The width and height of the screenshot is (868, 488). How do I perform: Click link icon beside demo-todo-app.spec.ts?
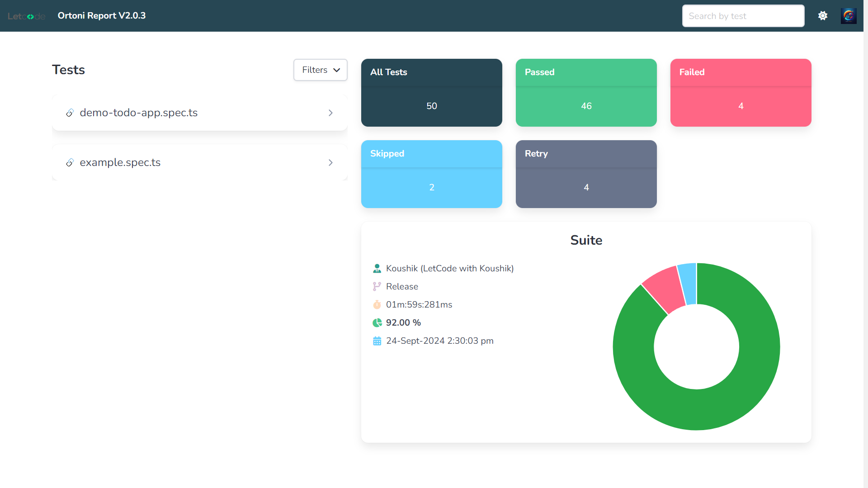click(70, 113)
